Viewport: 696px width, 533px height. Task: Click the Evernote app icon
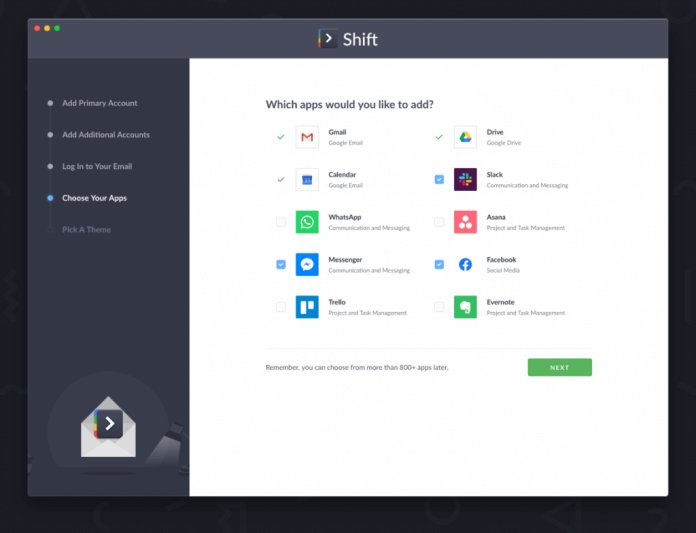(x=465, y=307)
